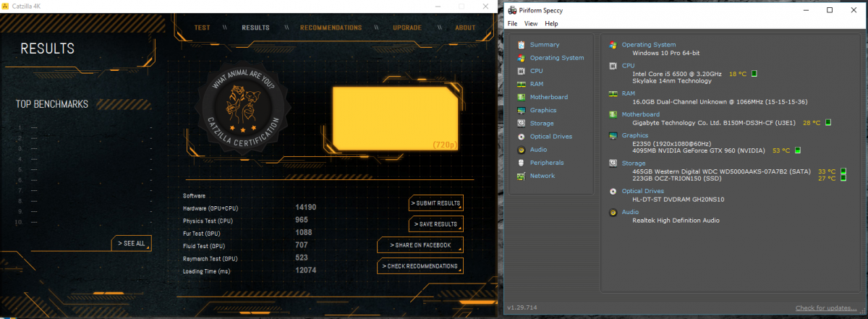Open the Graphics heading link in summary pane
Viewport: 868px width, 319px height.
coord(635,135)
